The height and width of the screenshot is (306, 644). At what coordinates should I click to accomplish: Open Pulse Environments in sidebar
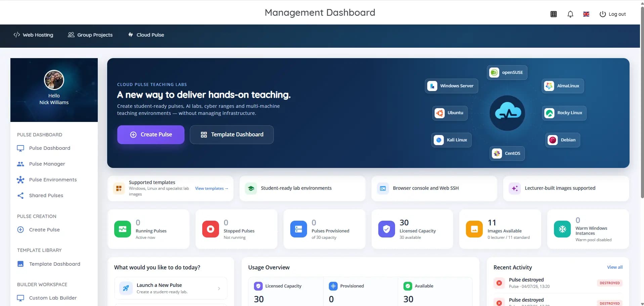tap(47, 180)
